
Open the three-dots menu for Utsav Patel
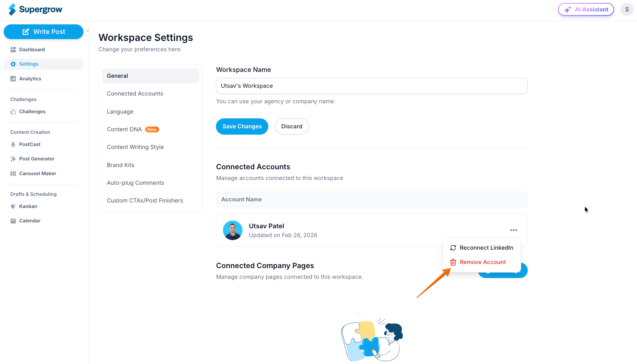pyautogui.click(x=514, y=230)
